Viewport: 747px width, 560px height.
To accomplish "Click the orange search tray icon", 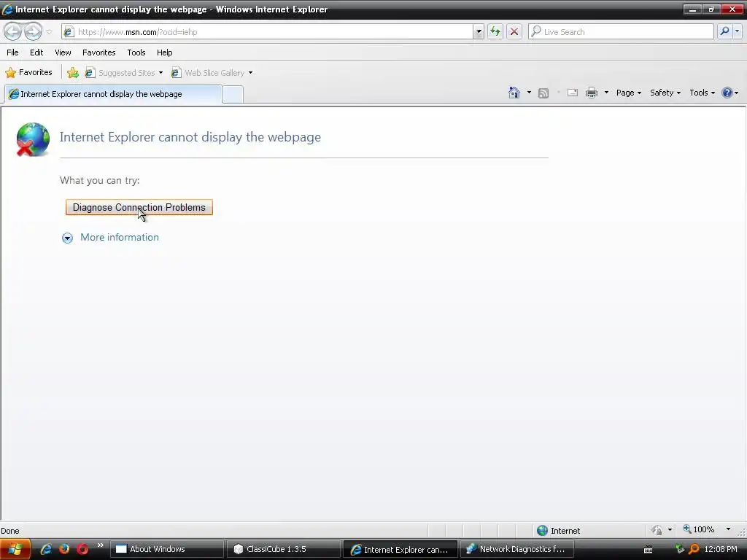I will [694, 549].
